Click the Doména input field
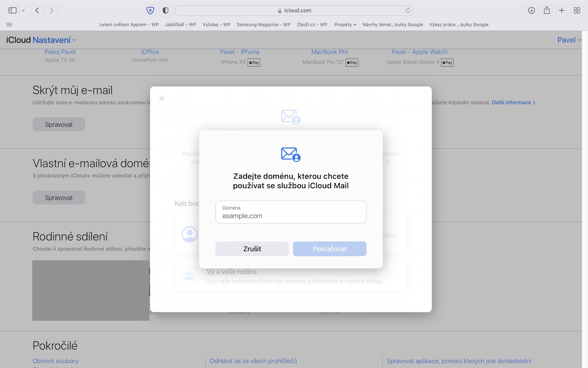 pos(291,212)
